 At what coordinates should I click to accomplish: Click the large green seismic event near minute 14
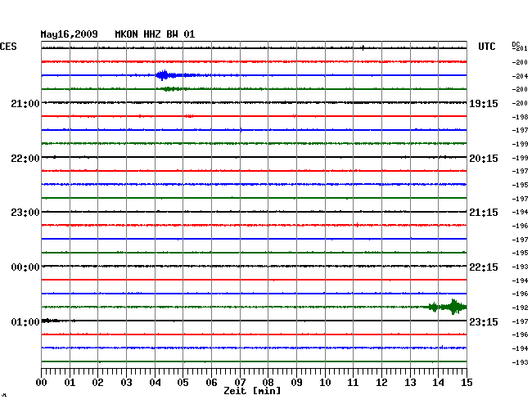pos(447,307)
